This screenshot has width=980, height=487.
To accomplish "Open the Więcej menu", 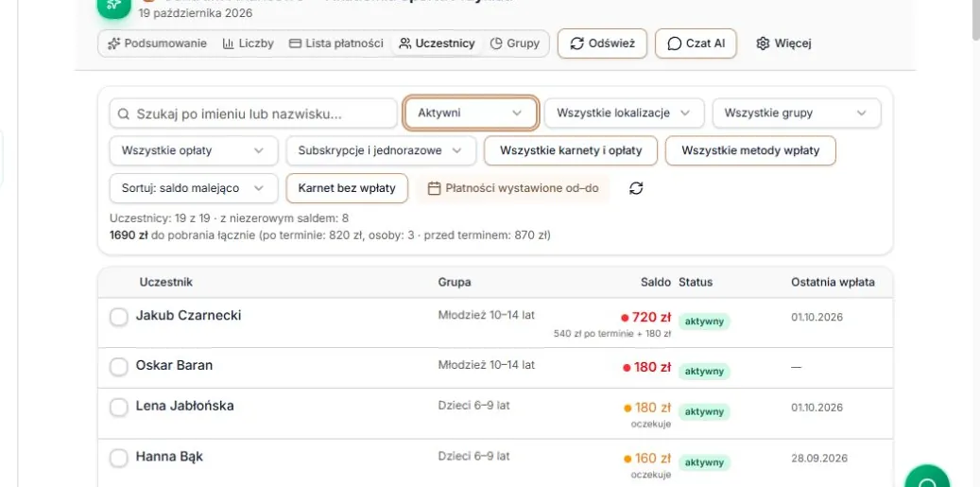I will pos(783,43).
